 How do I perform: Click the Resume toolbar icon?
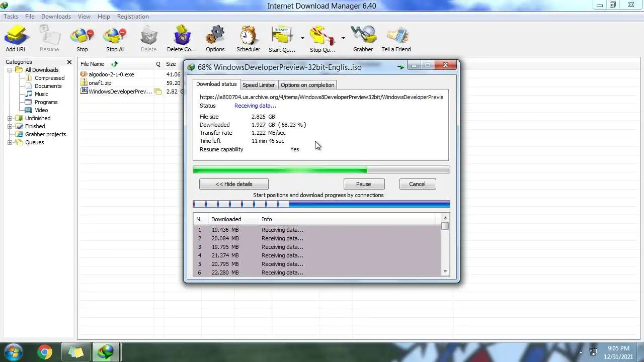[x=49, y=39]
